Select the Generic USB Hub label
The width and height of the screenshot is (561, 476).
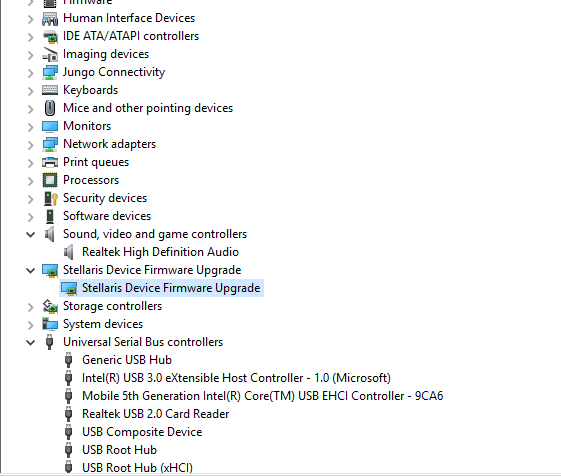click(x=127, y=360)
